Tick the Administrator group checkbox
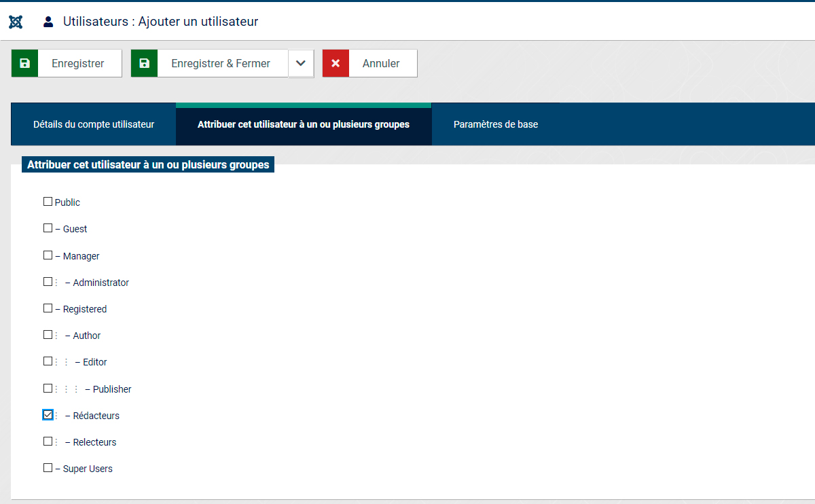The height and width of the screenshot is (504, 815). point(48,282)
